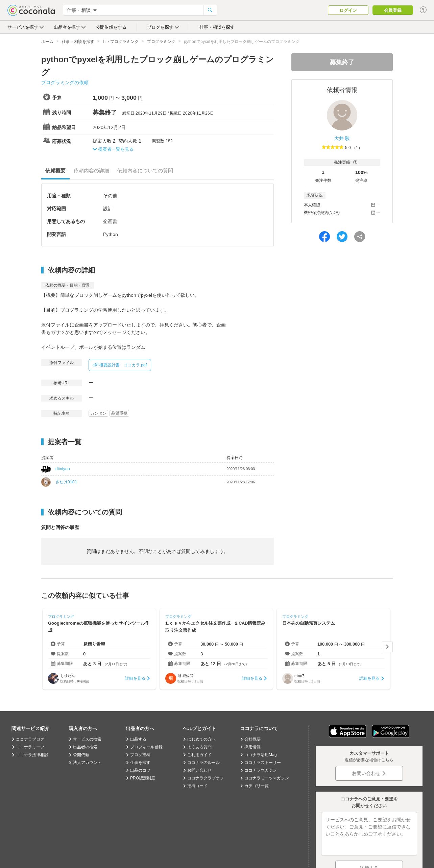The width and height of the screenshot is (434, 868).
Task: Open Googlechromeの拡張機能 job title
Action: tap(99, 627)
